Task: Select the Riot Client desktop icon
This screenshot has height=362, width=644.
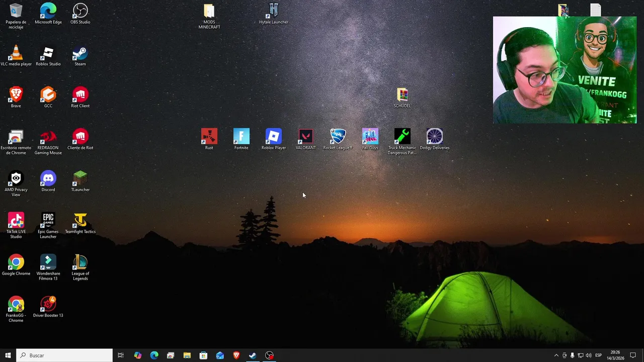Action: pos(80,97)
